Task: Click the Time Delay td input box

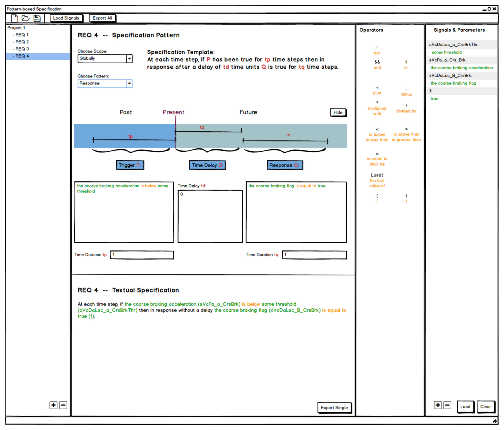Action: click(210, 216)
